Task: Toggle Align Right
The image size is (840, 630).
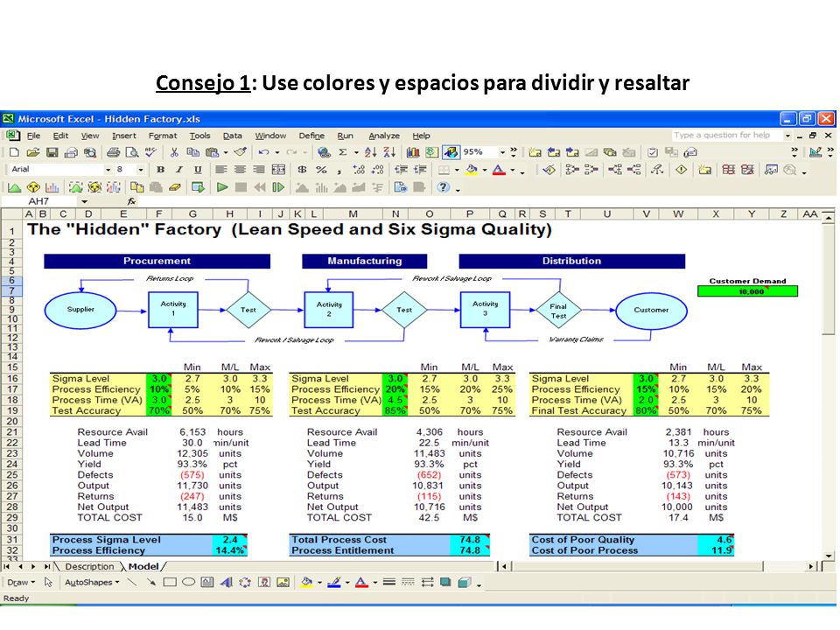Action: 258,170
